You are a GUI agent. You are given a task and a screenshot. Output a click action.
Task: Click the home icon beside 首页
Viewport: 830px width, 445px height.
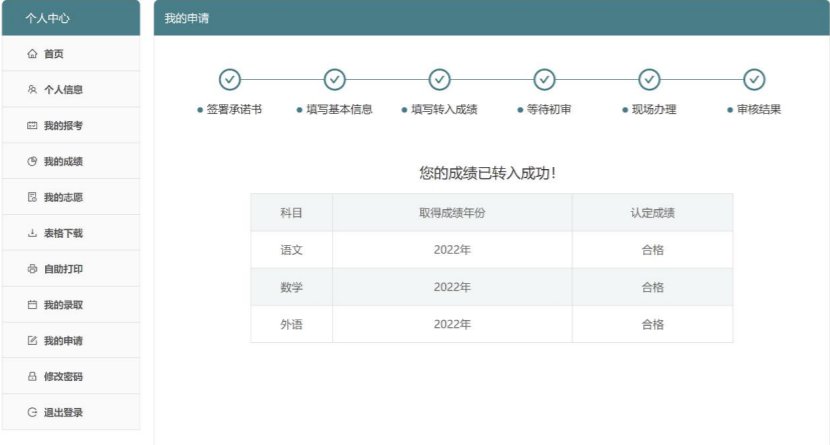pos(32,54)
